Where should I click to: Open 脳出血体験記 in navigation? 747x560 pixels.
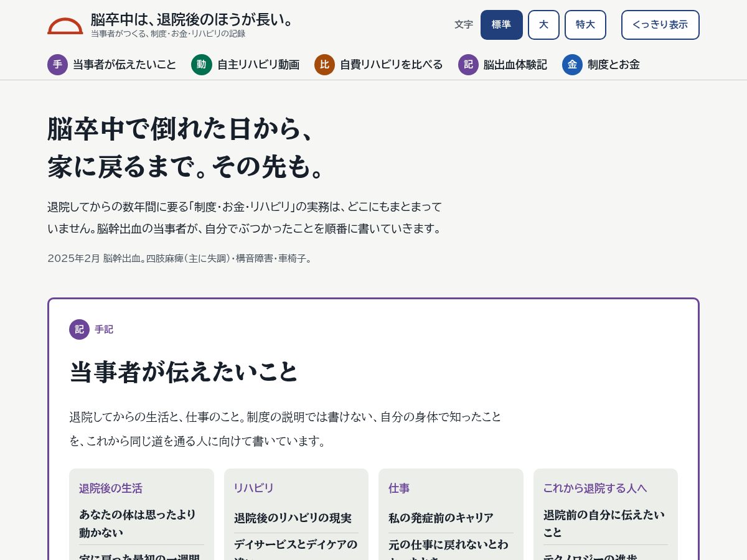point(515,65)
